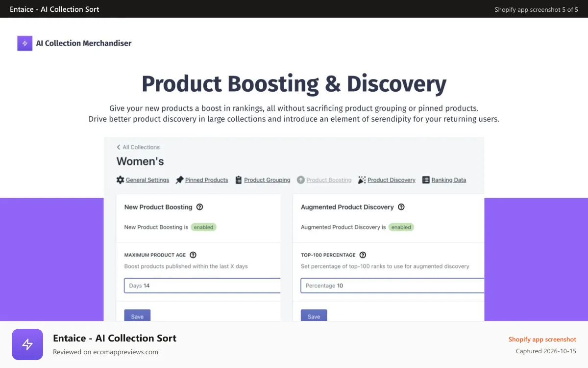Viewport: 588px width, 368px height.
Task: Click 'Boost products published within the last X days'
Action: [x=186, y=266]
